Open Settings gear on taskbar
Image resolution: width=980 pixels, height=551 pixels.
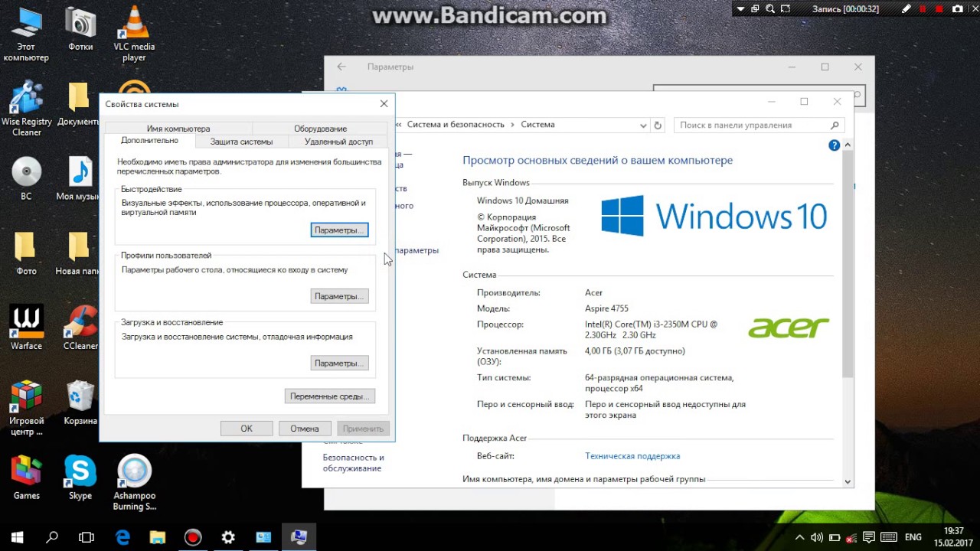228,537
